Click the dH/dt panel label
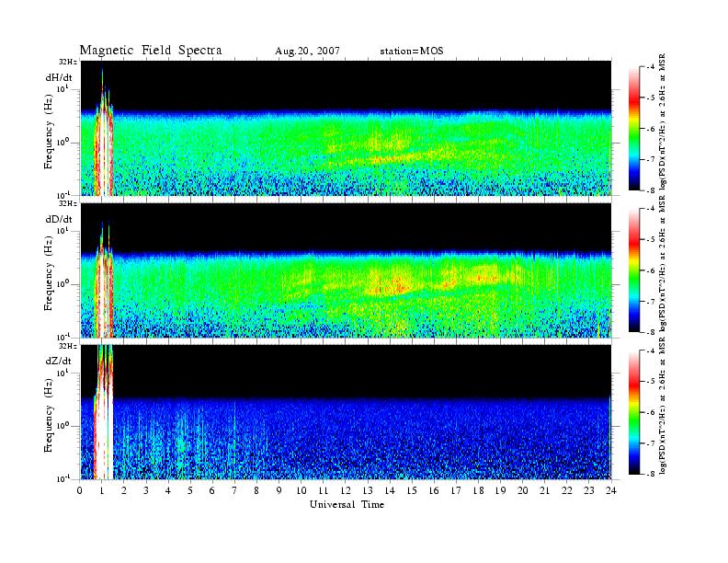 [59, 77]
